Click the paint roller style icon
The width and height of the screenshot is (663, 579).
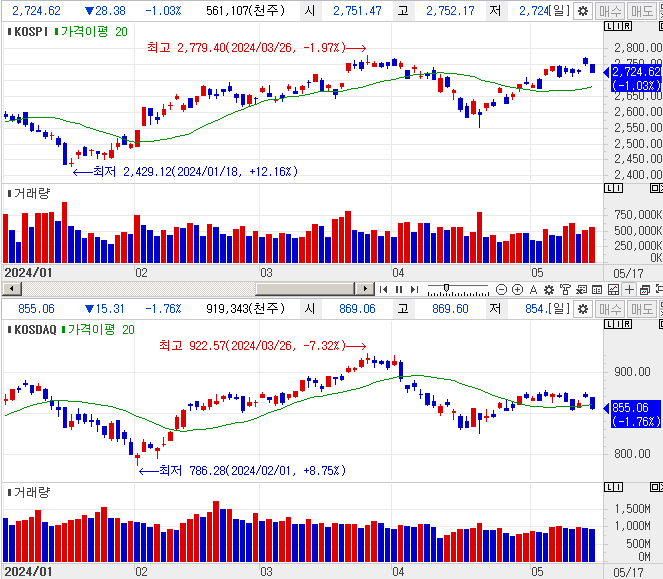(x=565, y=290)
